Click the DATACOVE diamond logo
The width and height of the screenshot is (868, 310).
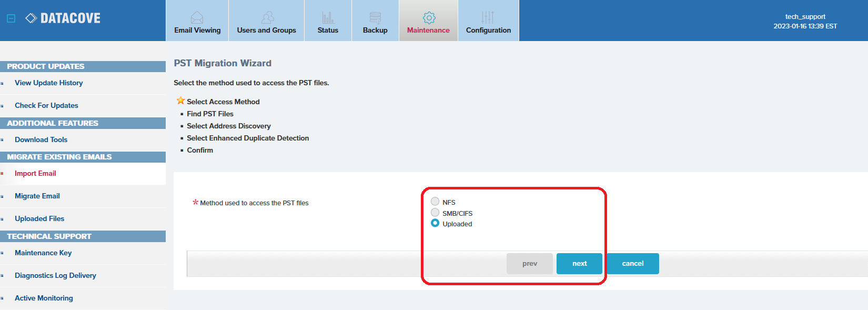tap(31, 18)
